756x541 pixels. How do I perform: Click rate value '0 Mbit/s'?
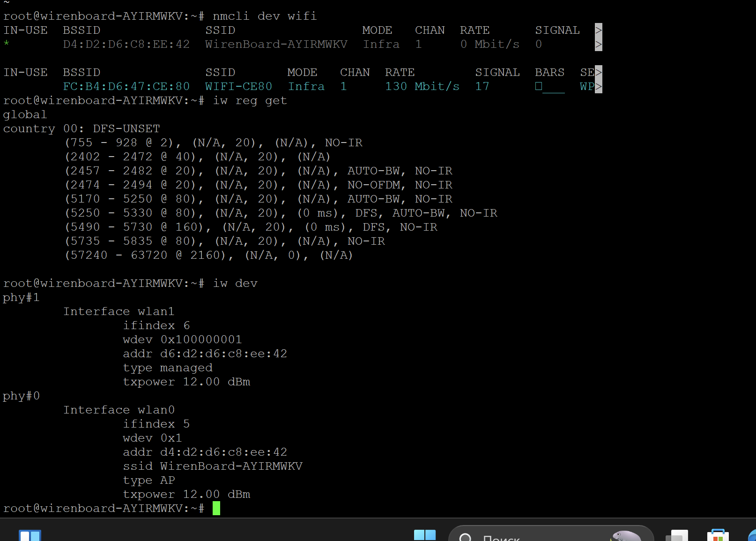coord(490,44)
